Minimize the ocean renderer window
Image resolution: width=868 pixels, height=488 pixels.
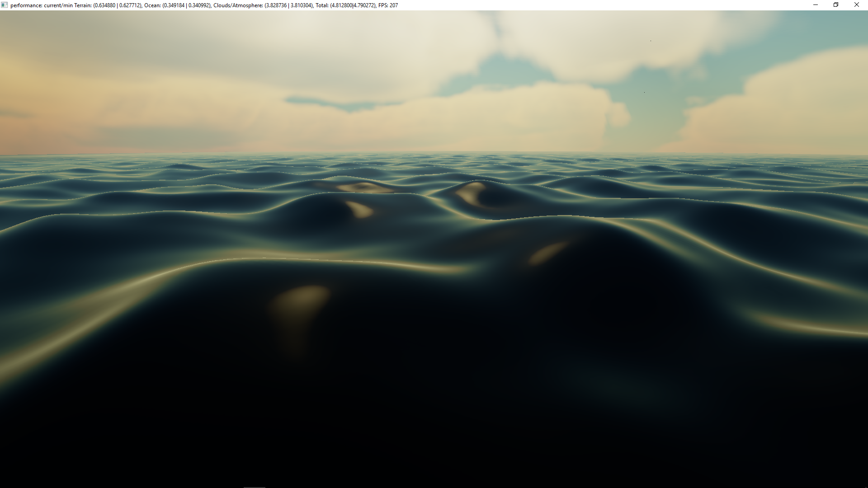[x=816, y=5]
